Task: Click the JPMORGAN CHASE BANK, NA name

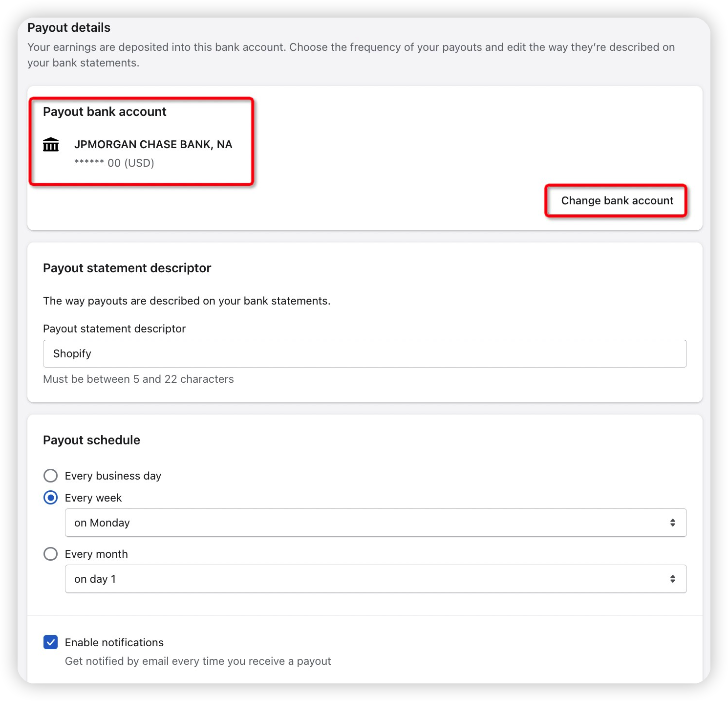Action: click(x=153, y=145)
